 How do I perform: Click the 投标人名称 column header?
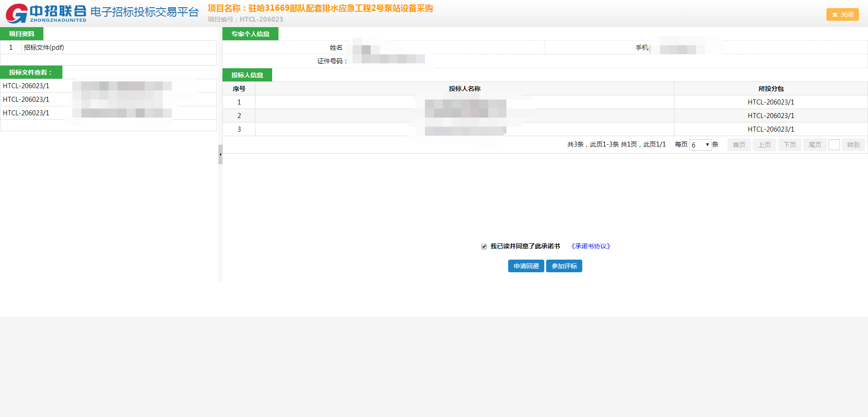464,89
